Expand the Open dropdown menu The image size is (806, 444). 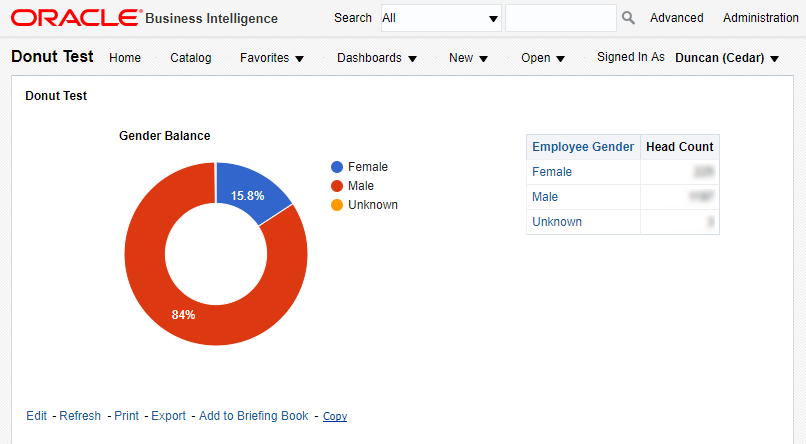[x=543, y=58]
